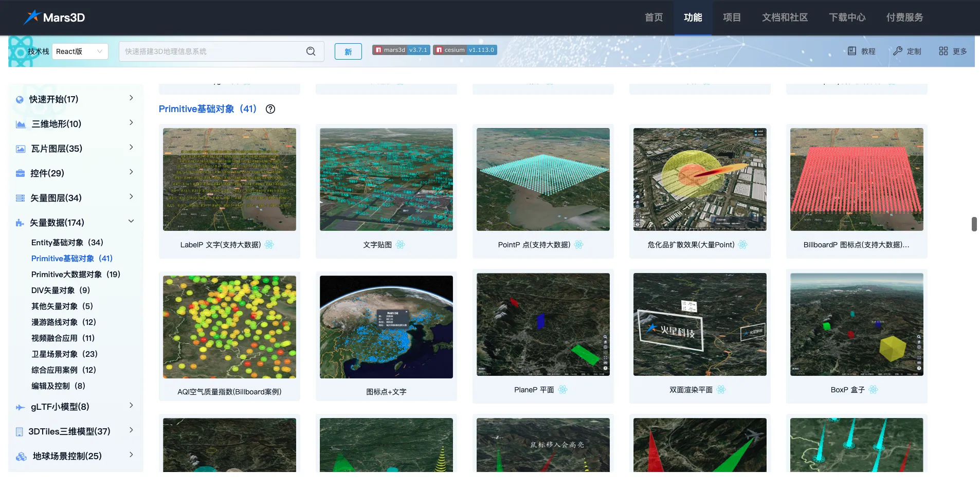Viewport: 980px width, 490px height.
Task: Click the 3DTiles三维模型 building icon
Action: tap(19, 431)
